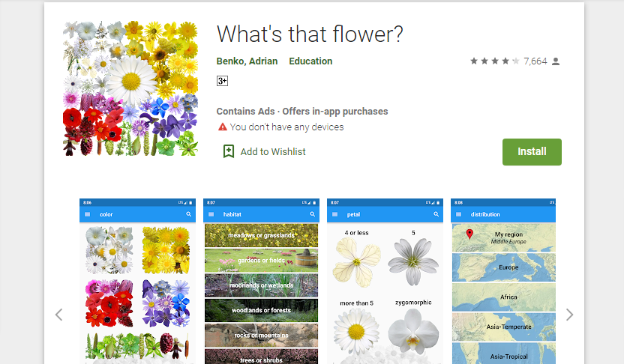The image size is (624, 364).
Task: Pick the red flowers color group
Action: [x=109, y=303]
